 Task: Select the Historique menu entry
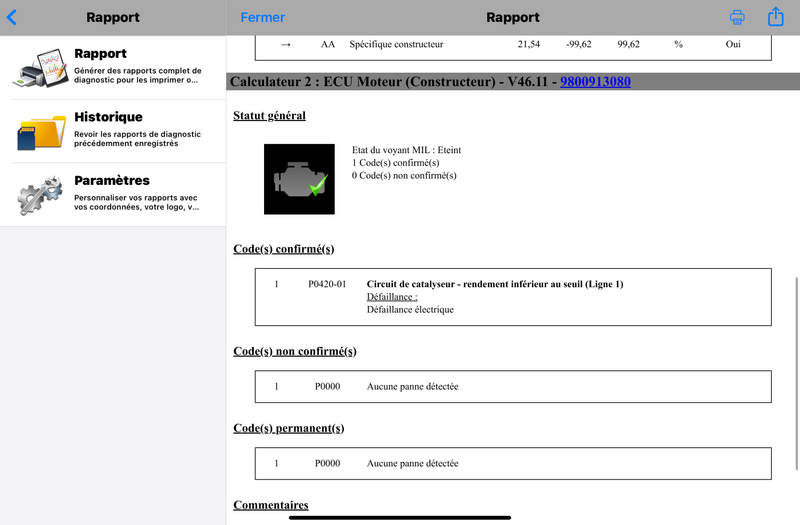[x=113, y=132]
